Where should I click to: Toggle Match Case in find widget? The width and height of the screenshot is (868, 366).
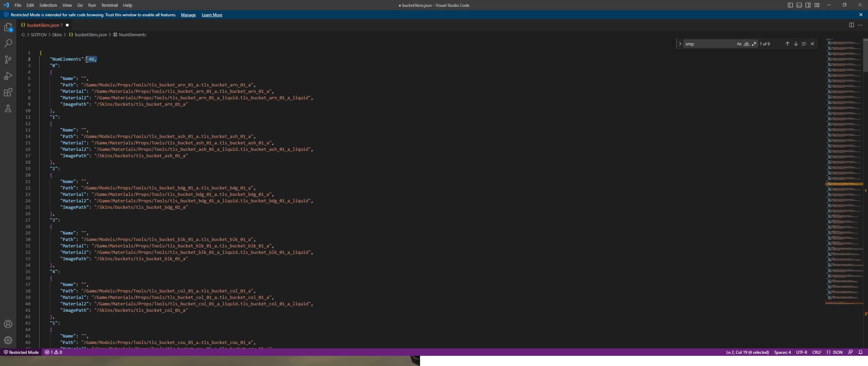point(739,44)
